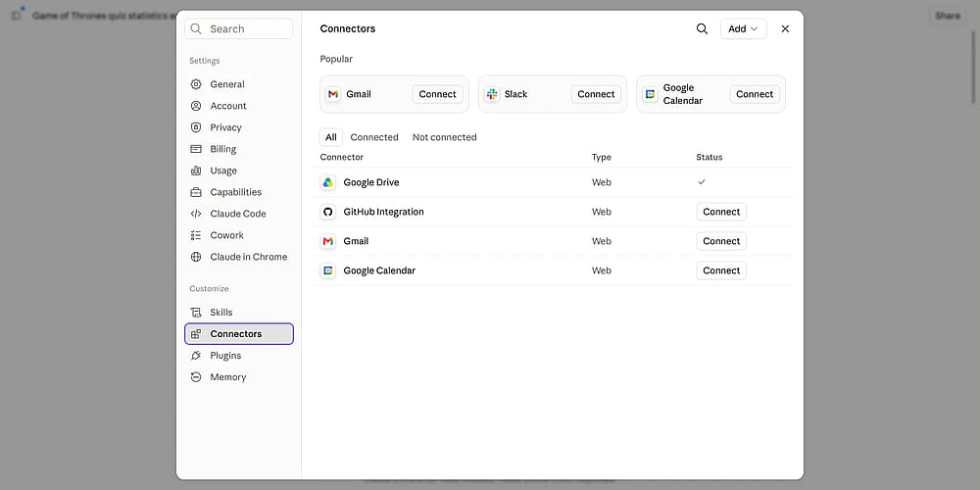Open Cowork settings
This screenshot has width=980, height=490.
coord(239,235)
